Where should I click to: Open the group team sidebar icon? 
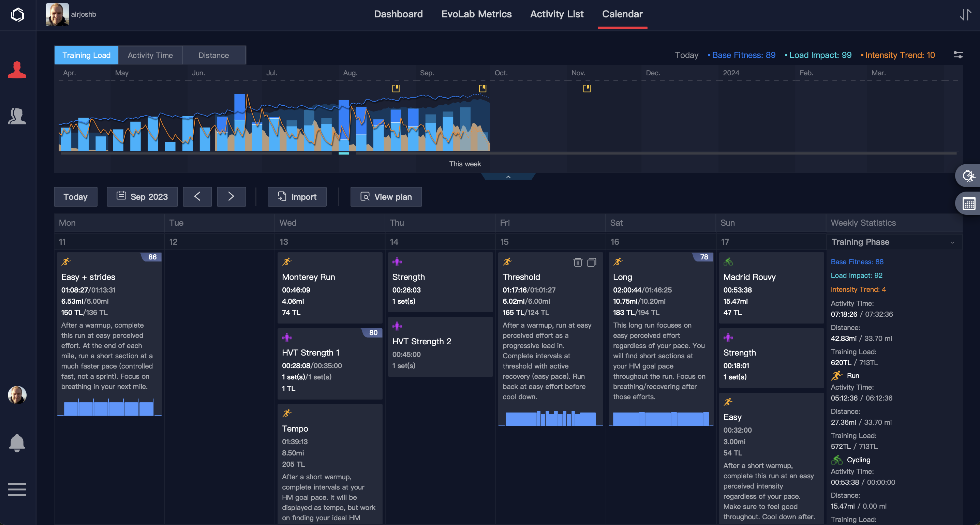coord(17,116)
